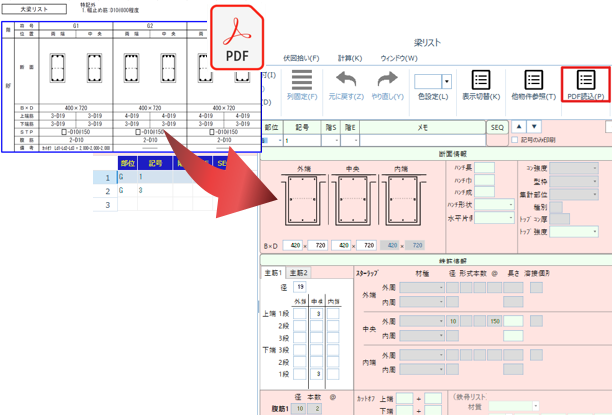Switch to the 主筋2 tab

click(x=299, y=273)
